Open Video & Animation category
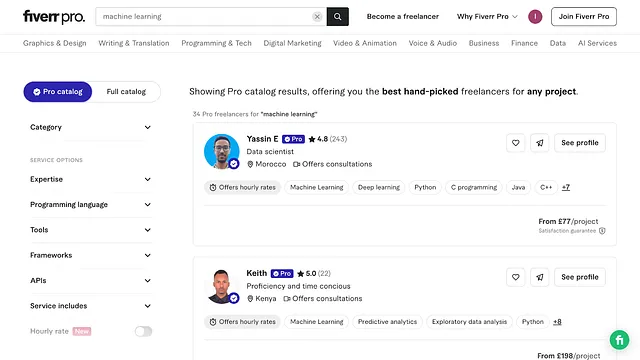The image size is (640, 360). (x=365, y=43)
